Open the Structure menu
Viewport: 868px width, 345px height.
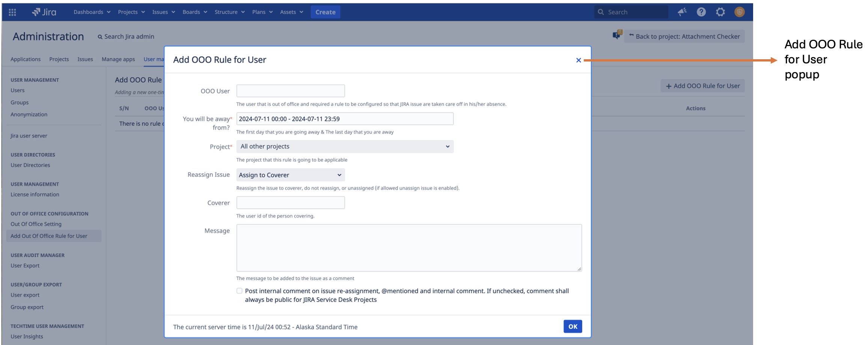point(229,12)
